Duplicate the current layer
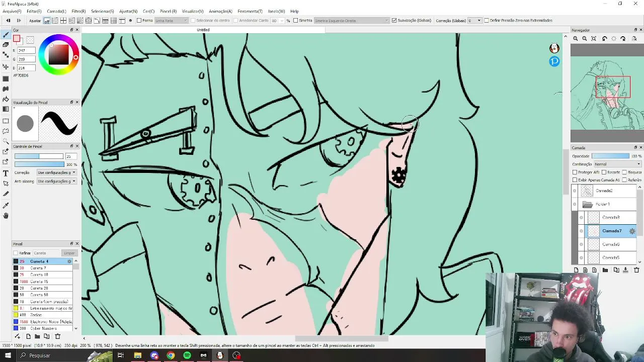644x362 pixels. coord(616,270)
